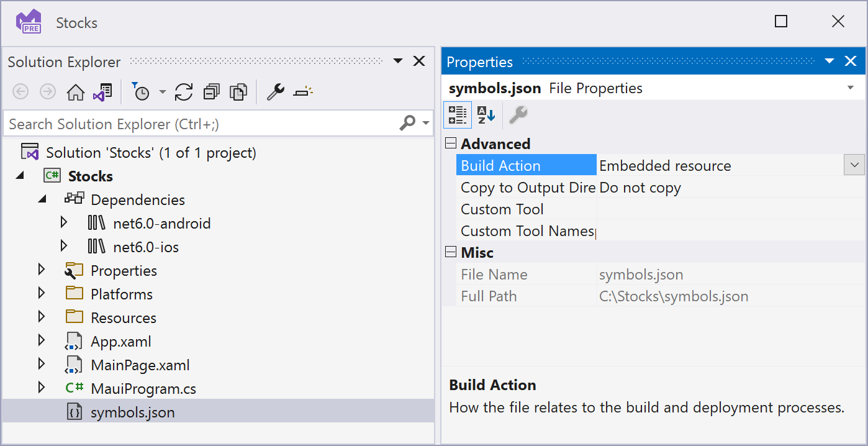868x446 pixels.
Task: Select net6.0-ios in the tree
Action: click(146, 247)
